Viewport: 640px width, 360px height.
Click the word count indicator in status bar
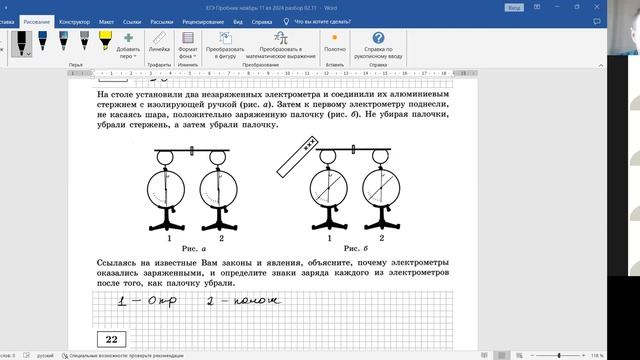click(x=8, y=356)
